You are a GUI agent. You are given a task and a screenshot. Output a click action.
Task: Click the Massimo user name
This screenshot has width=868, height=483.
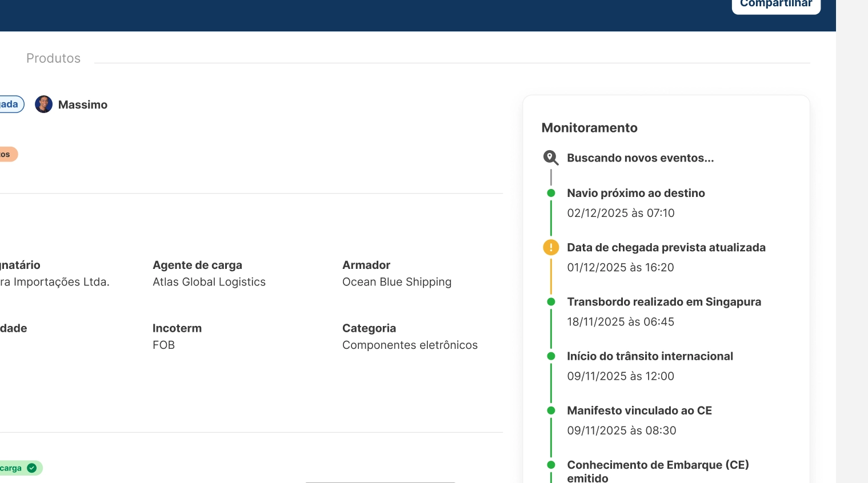click(x=83, y=105)
